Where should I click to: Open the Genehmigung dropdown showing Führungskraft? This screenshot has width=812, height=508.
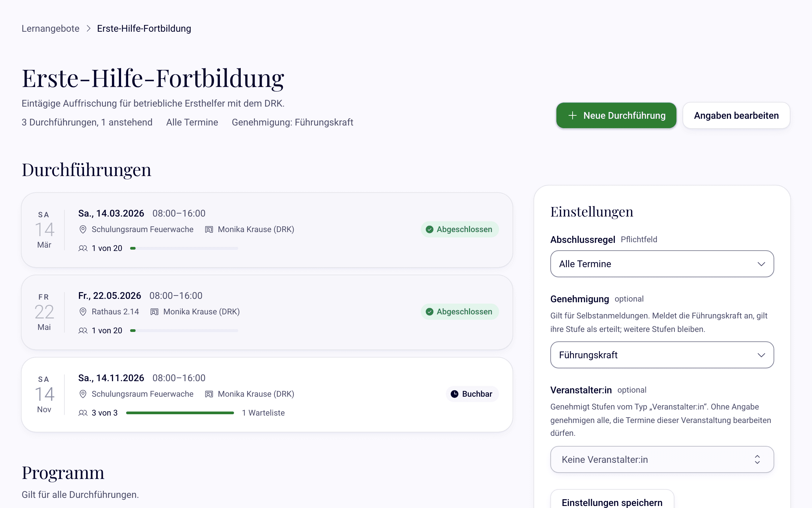pos(662,355)
